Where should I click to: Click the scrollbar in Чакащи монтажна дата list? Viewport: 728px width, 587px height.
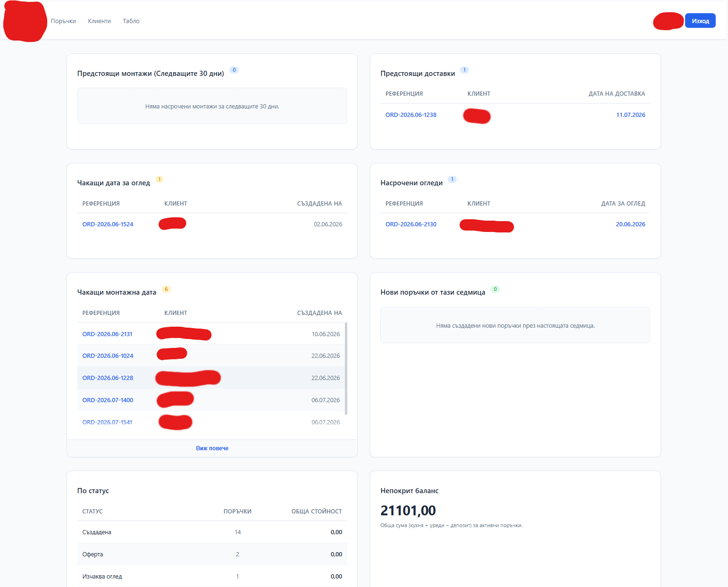pos(346,369)
